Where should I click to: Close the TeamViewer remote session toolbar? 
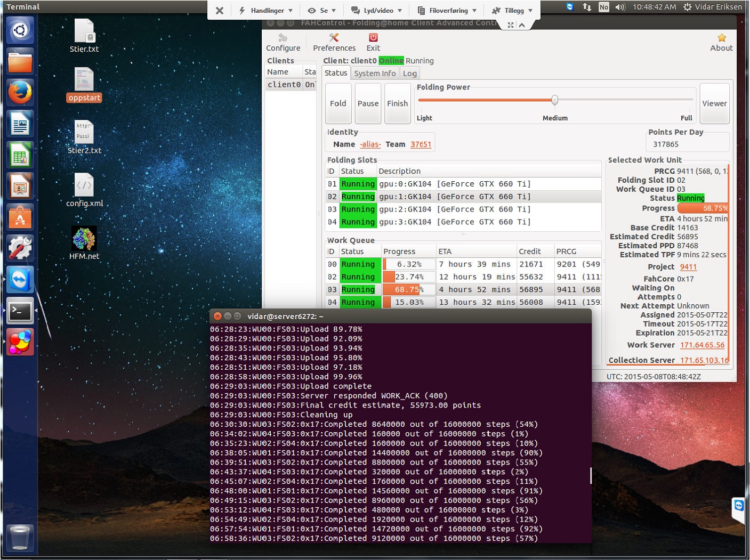pos(219,11)
